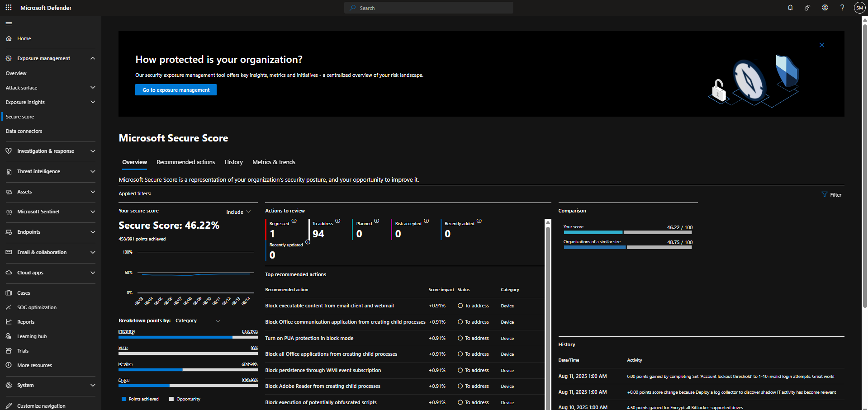Click the Trials gift icon
868x410 pixels.
(x=9, y=351)
